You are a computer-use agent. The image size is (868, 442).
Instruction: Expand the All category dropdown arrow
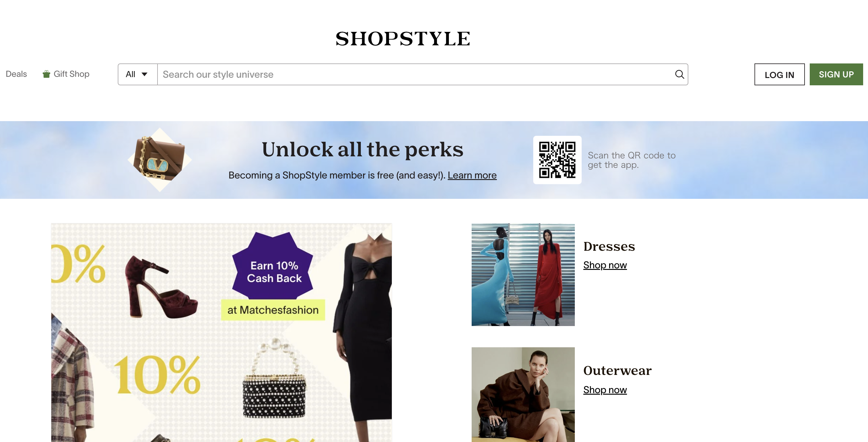click(144, 74)
